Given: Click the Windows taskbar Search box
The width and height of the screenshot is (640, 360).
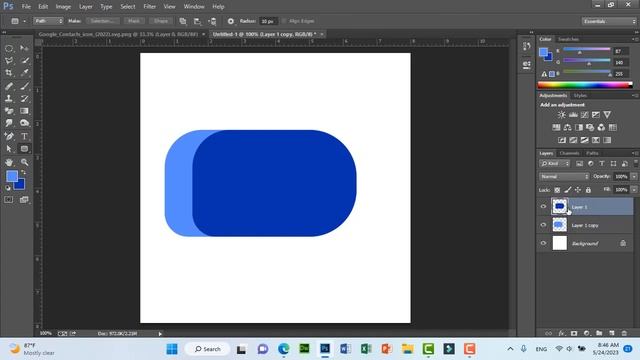Looking at the screenshot, I should (208, 349).
